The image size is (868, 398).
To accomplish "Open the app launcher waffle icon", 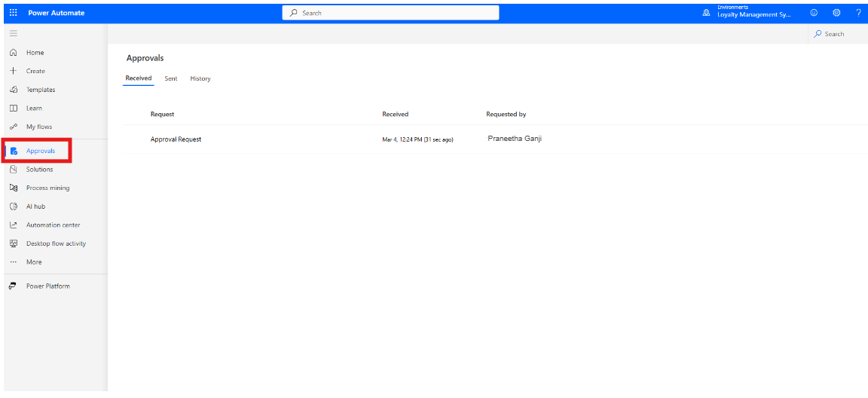I will point(14,13).
